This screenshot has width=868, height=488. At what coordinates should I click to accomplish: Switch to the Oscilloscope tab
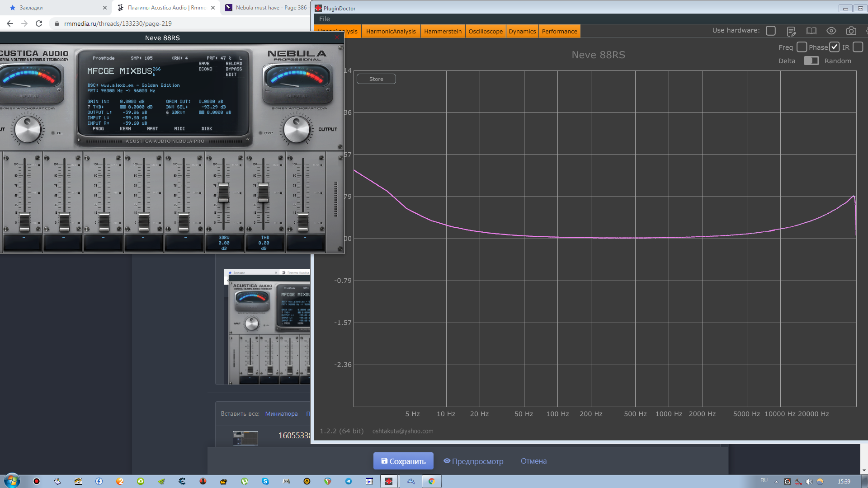[486, 31]
